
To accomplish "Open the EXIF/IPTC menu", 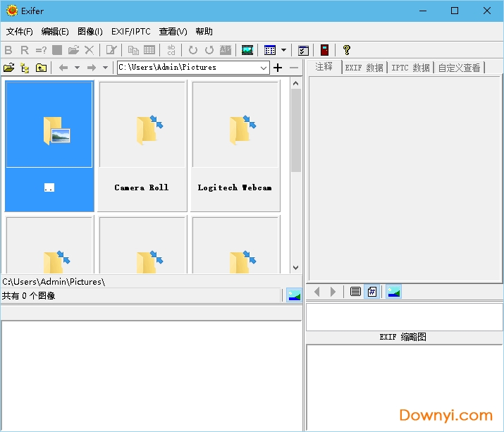I will [x=130, y=32].
